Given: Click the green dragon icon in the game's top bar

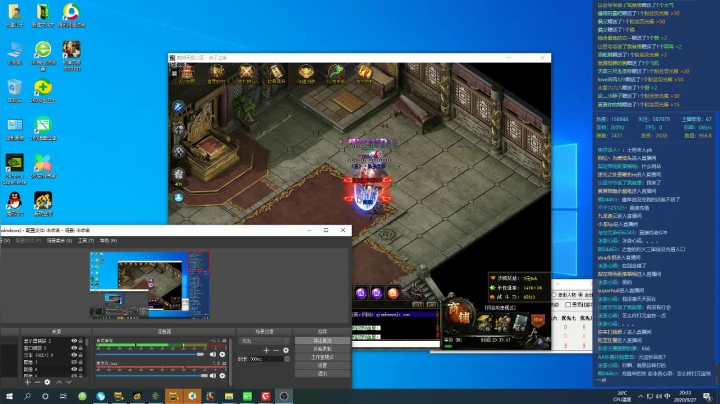Looking at the screenshot, I should pyautogui.click(x=336, y=73).
